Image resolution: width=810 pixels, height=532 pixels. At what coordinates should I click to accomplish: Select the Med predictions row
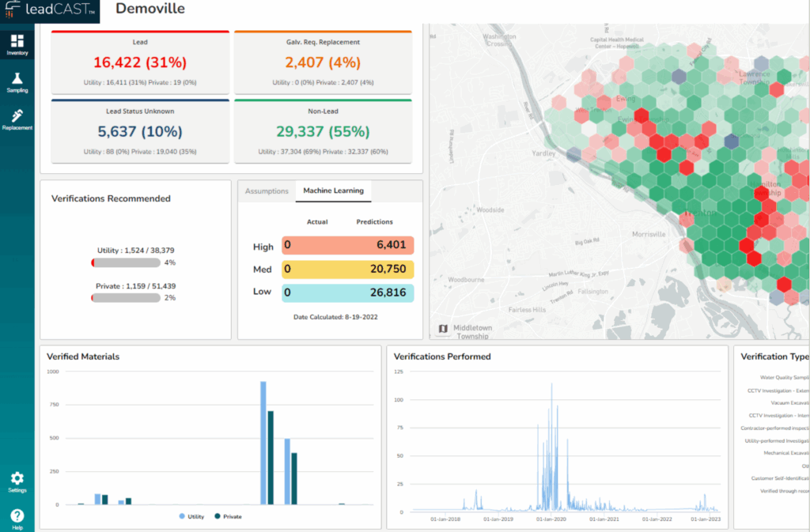(x=347, y=270)
